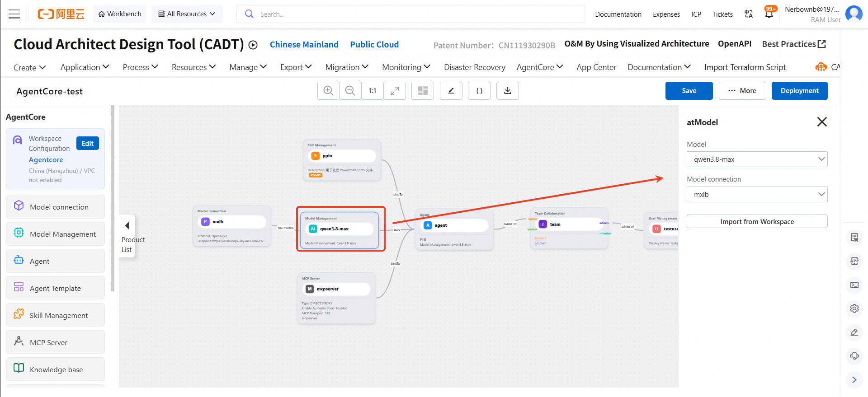Open the Migration menu
The image size is (868, 397).
pos(347,67)
